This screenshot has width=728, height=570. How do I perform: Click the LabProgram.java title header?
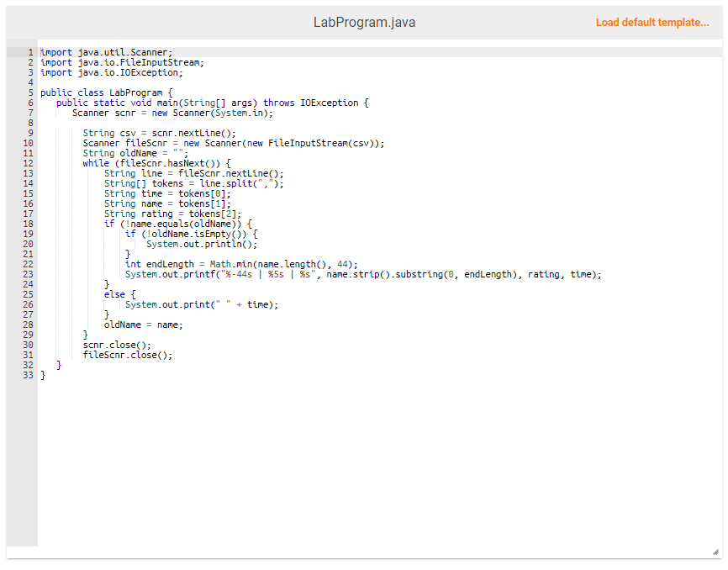click(364, 22)
